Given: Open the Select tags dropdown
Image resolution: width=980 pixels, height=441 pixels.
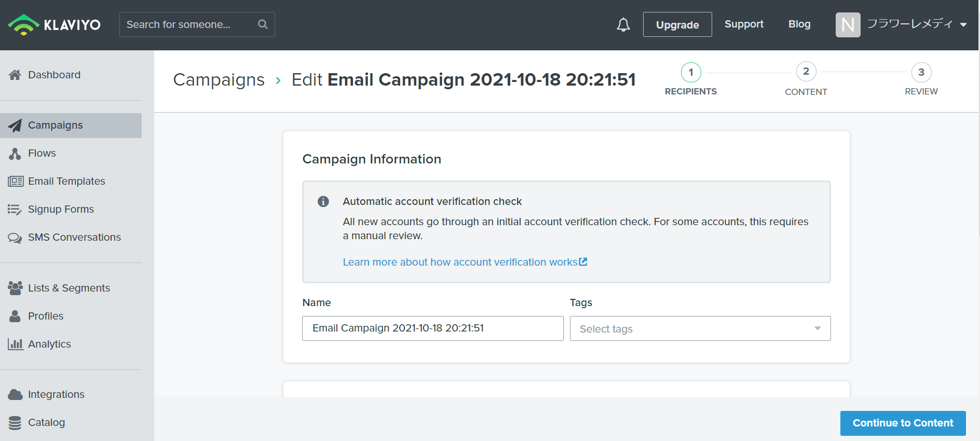Looking at the screenshot, I should [700, 328].
